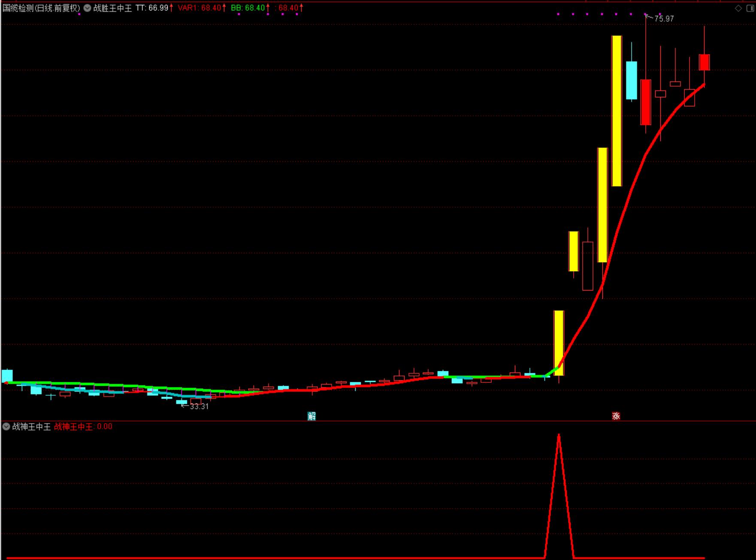The image size is (756, 560).
Task: Click the 解 event marker
Action: point(312,416)
